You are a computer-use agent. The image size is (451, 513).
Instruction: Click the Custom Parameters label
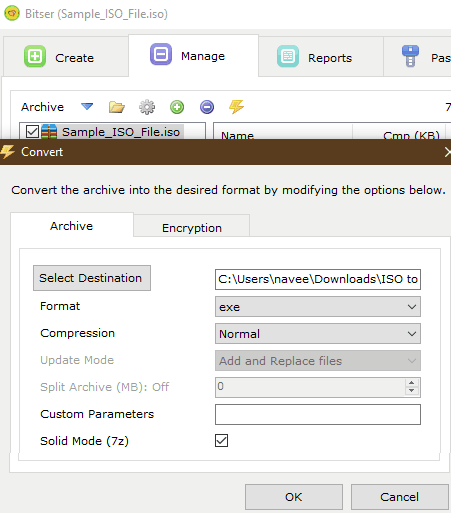pyautogui.click(x=97, y=414)
